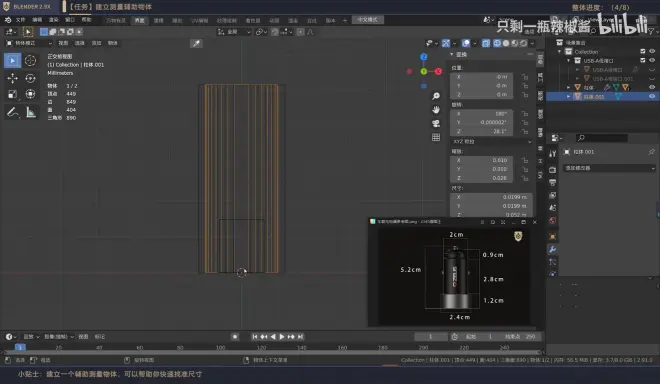Toggle proportional editing in header
The height and width of the screenshot is (384, 660).
pos(301,32)
